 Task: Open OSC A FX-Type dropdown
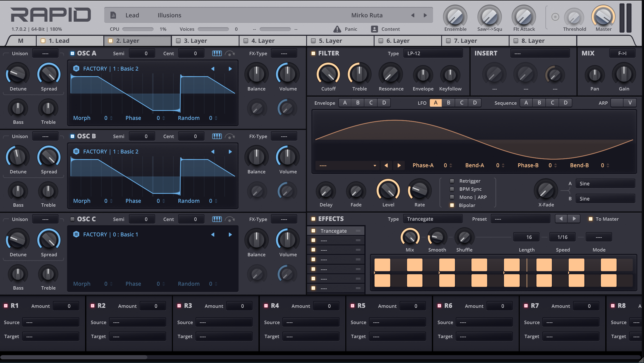[x=284, y=53]
